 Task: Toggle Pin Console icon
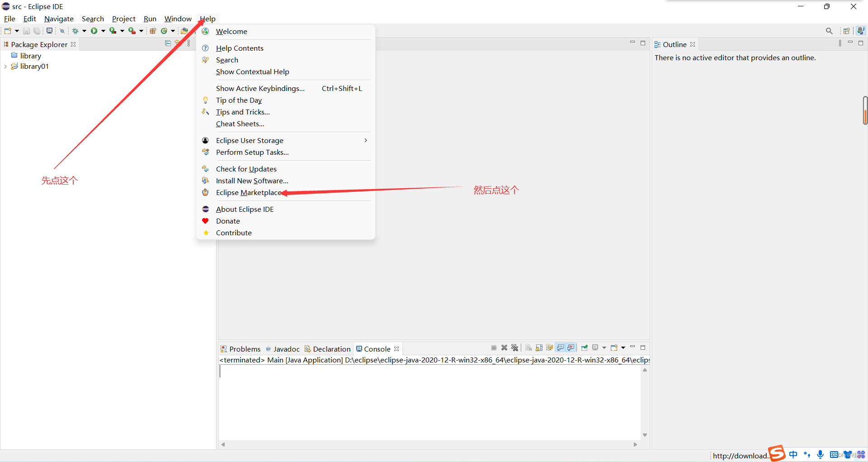click(x=585, y=348)
